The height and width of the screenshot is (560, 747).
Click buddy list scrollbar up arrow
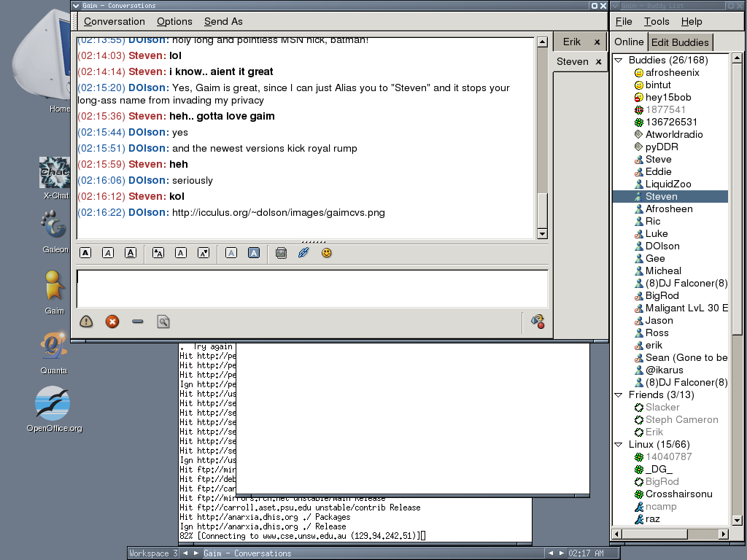point(737,58)
